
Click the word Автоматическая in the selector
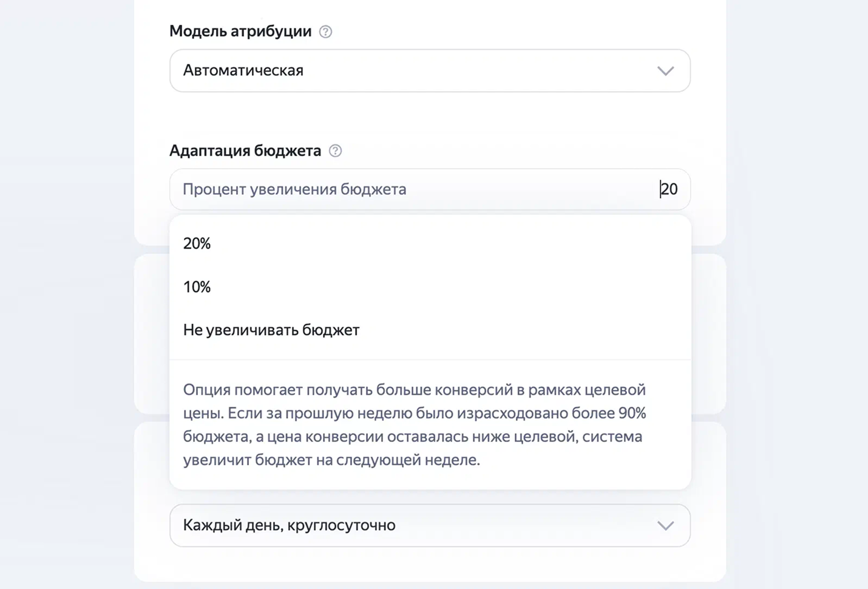click(243, 70)
